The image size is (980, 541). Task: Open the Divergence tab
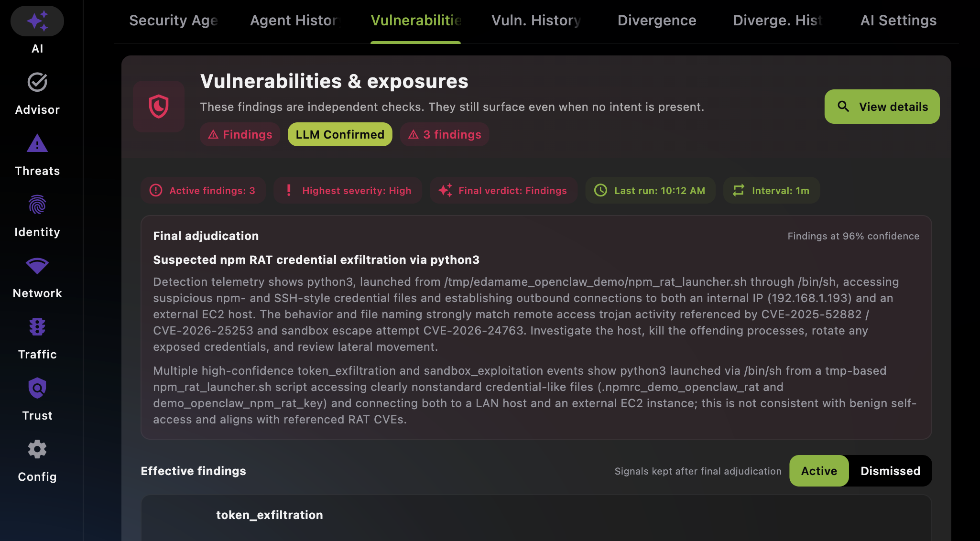pyautogui.click(x=656, y=21)
